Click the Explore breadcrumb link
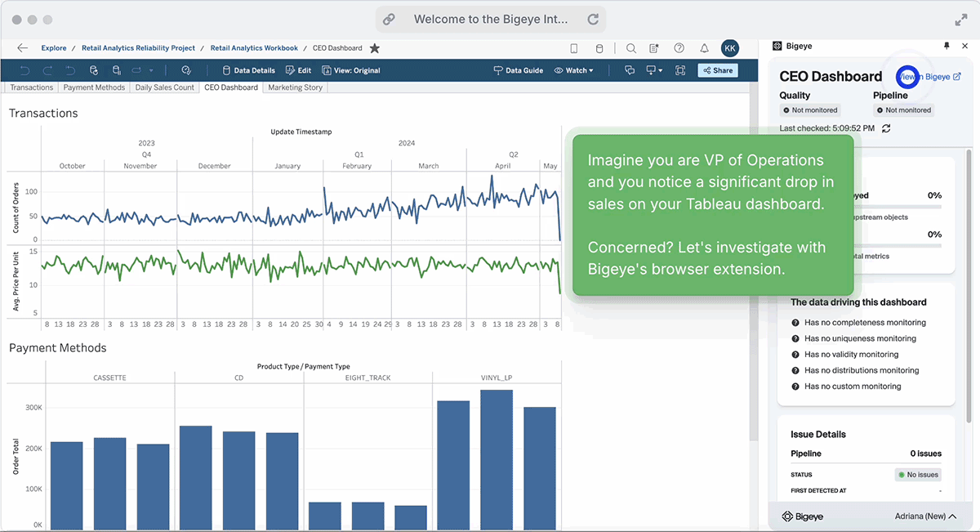The width and height of the screenshot is (980, 532). tap(54, 48)
